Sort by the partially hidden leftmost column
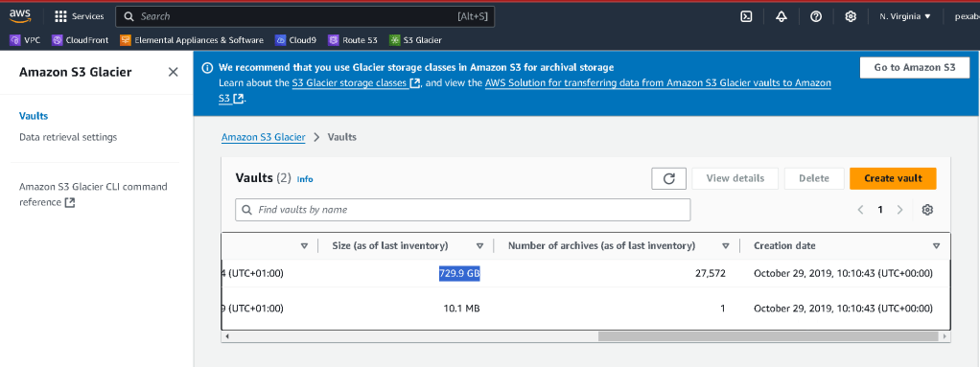 (x=304, y=246)
